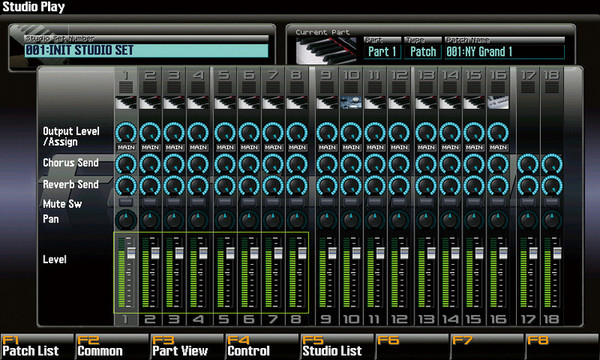Open MAIN output assign for part 1

point(126,147)
